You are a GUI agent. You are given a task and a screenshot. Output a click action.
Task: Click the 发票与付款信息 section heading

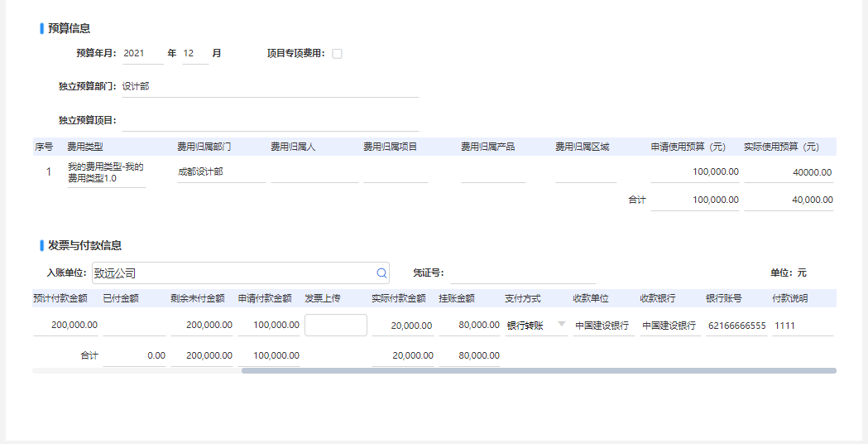point(84,245)
